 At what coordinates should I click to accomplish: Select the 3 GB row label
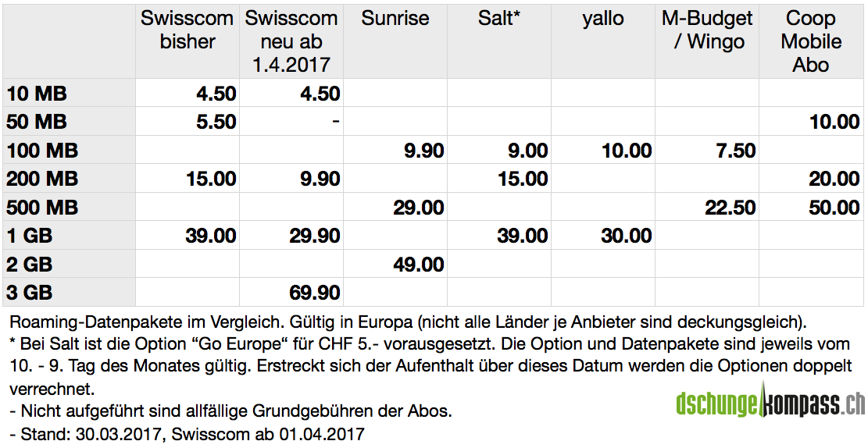pos(31,293)
